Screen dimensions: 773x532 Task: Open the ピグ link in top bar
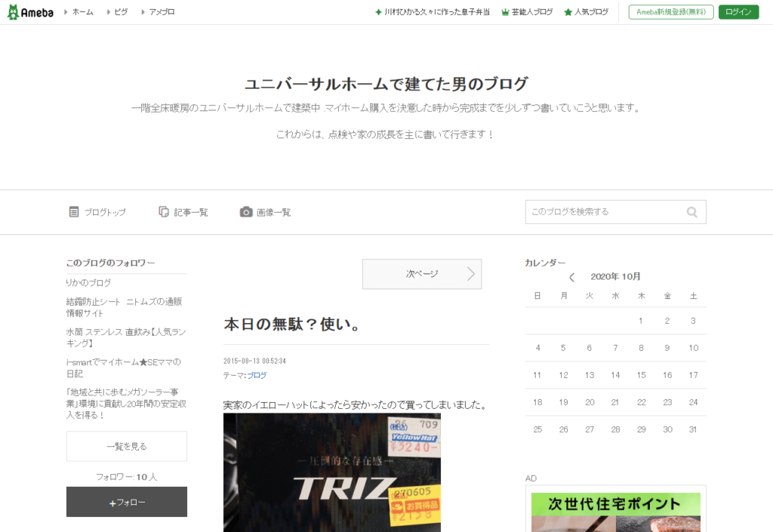[121, 12]
